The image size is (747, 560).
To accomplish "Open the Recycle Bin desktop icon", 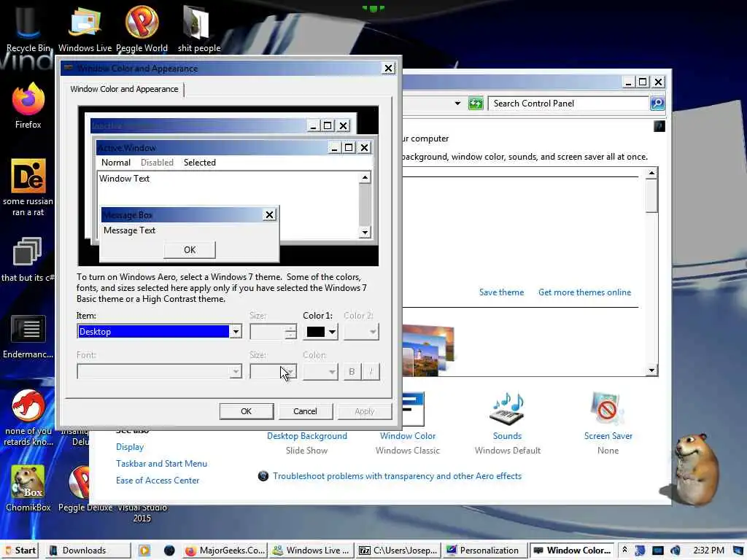I will pos(28,28).
